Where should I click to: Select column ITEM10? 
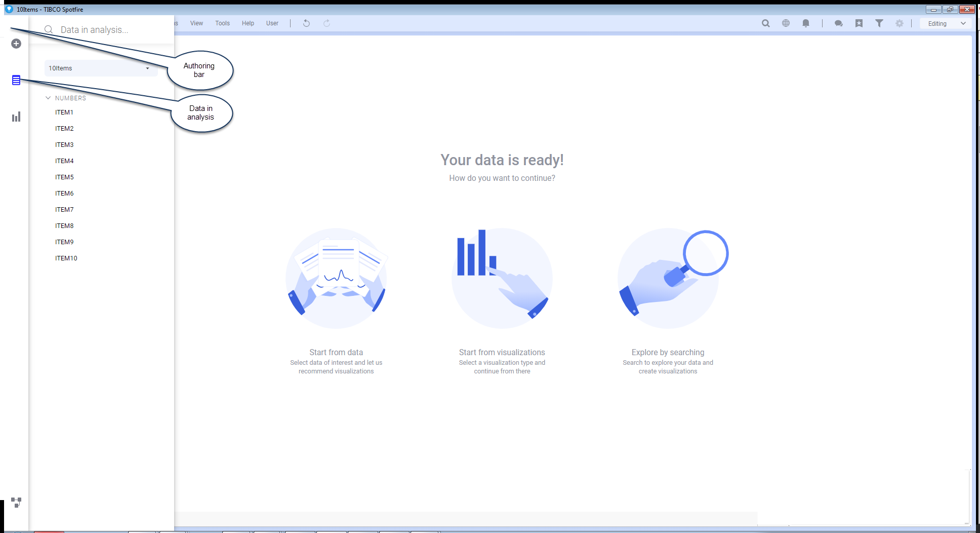coord(66,258)
